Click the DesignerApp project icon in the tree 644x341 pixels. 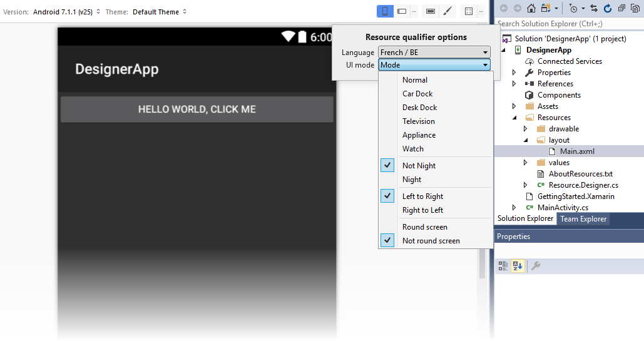518,50
